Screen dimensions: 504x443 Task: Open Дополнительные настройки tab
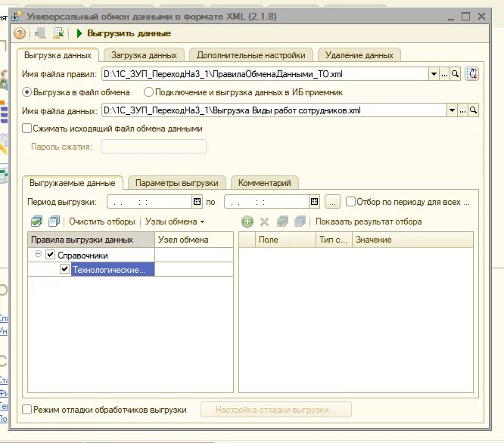coord(251,55)
